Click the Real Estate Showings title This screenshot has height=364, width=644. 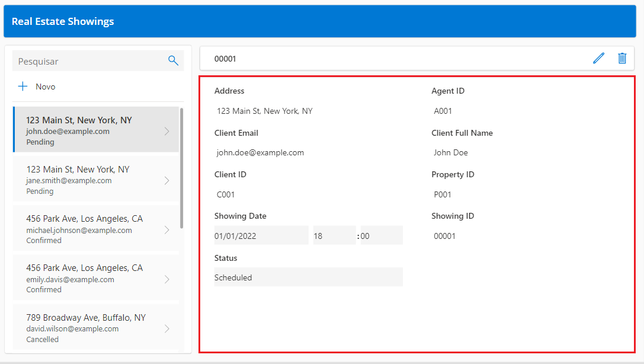pyautogui.click(x=63, y=21)
